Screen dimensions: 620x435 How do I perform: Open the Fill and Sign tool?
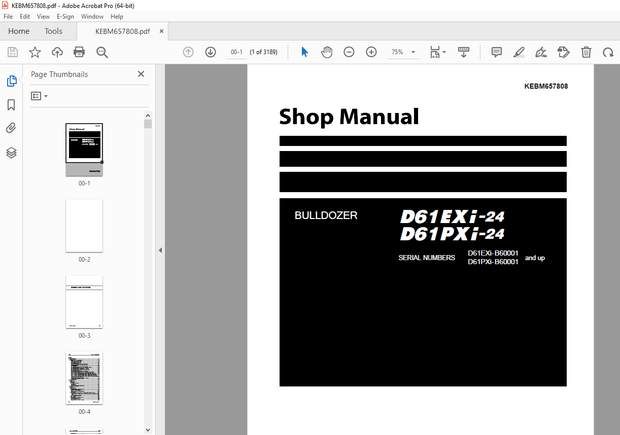click(541, 52)
